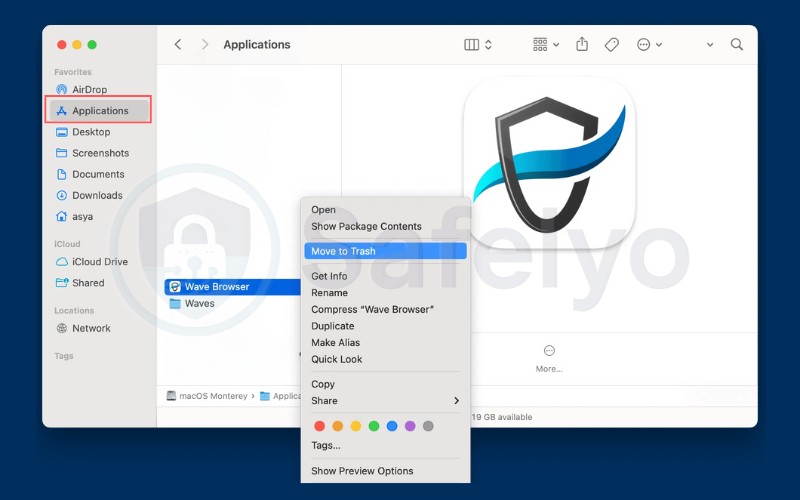The width and height of the screenshot is (800, 500).
Task: Click the Applications folder in path bar
Action: point(280,396)
